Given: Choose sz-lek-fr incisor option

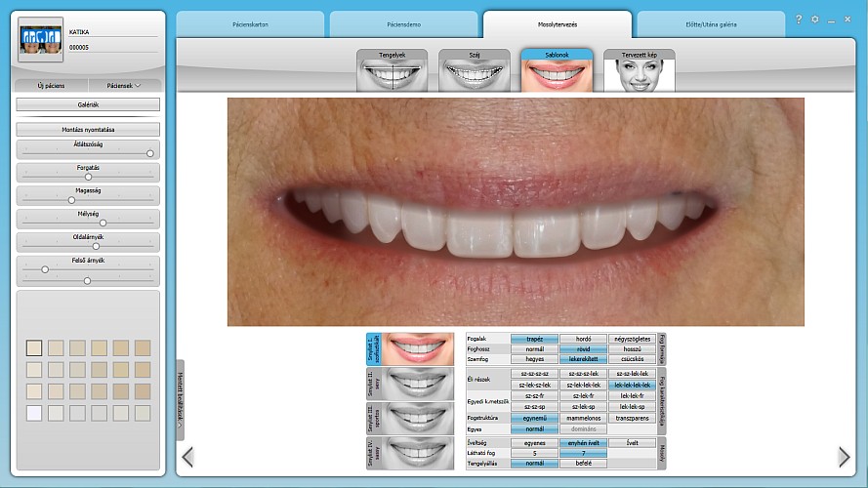Looking at the screenshot, I should coord(584,396).
